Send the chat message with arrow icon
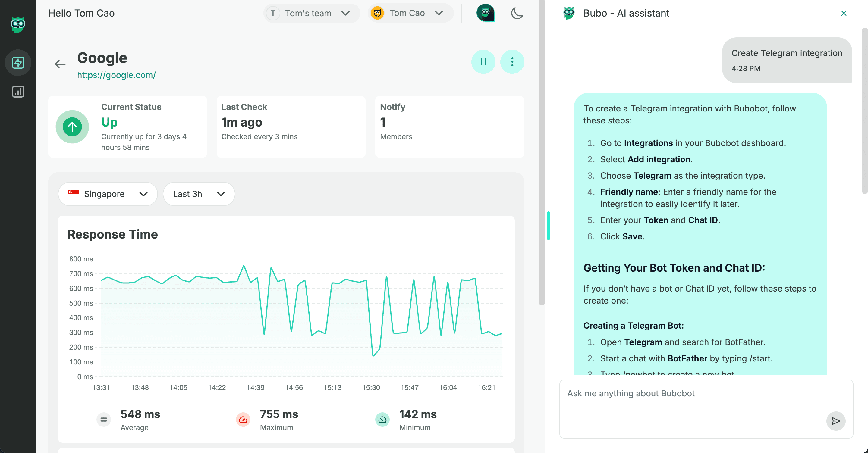Image resolution: width=868 pixels, height=453 pixels. pyautogui.click(x=835, y=421)
